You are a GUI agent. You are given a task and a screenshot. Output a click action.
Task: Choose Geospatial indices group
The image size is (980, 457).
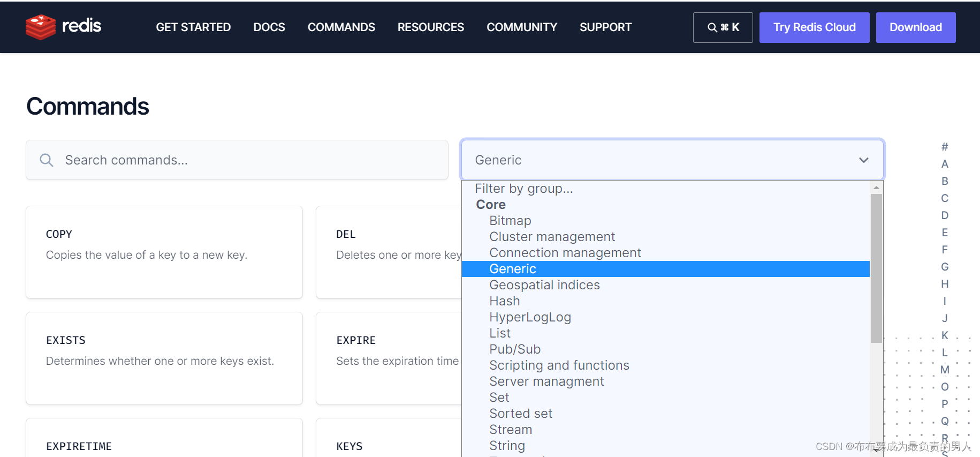coord(666,285)
